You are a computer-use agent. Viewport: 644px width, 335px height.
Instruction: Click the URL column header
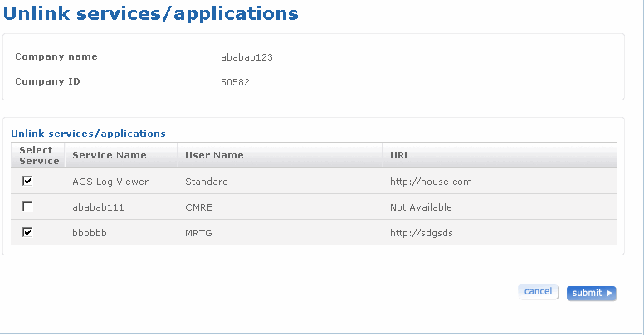pos(500,155)
